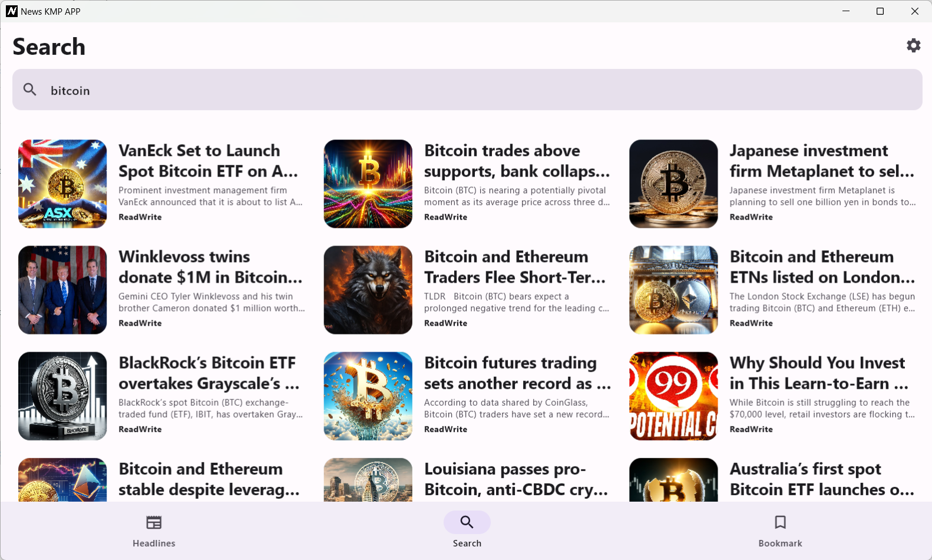
Task: Click ReadWrite source under BlackRock article
Action: (x=140, y=429)
